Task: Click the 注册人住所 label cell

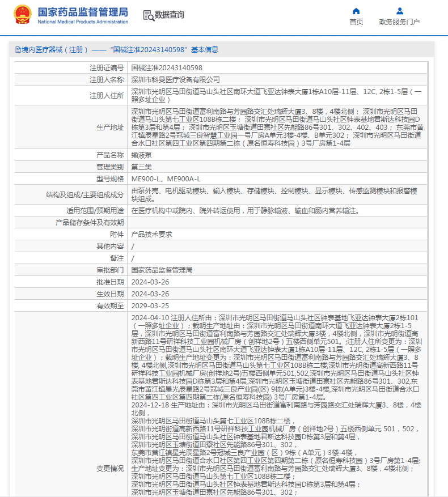Action: (71, 96)
